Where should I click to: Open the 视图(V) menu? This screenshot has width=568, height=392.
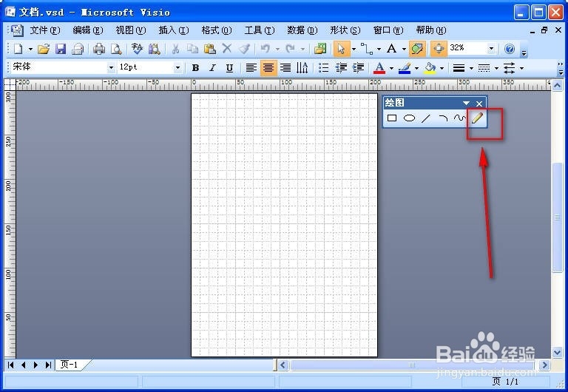coord(131,30)
